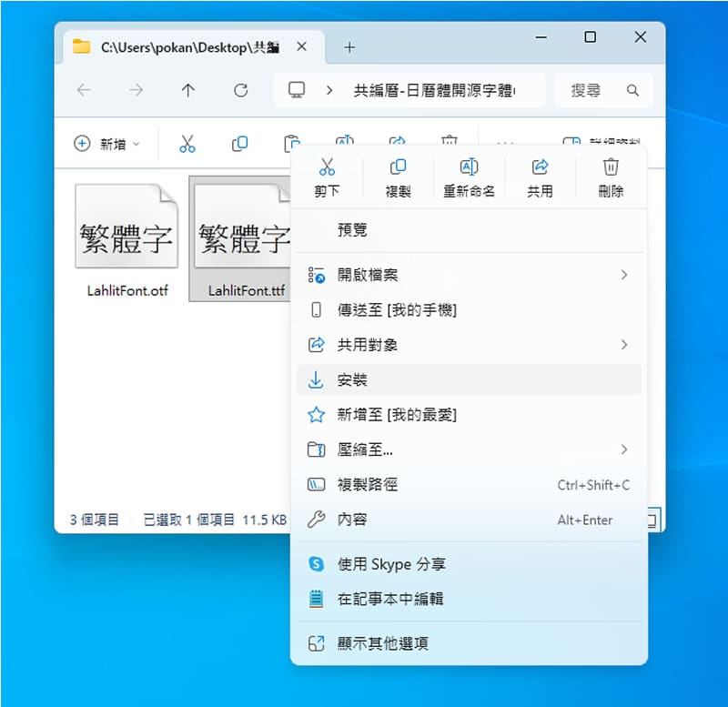Select 預覽 to preview the font
This screenshot has height=707, width=728.
point(353,229)
